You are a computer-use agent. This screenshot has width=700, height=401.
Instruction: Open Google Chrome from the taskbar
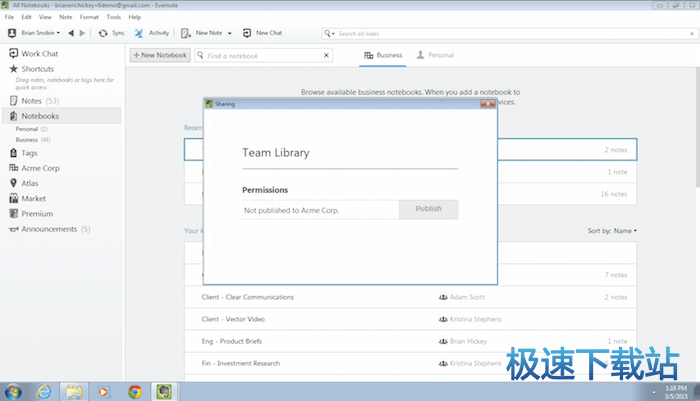[x=134, y=392]
